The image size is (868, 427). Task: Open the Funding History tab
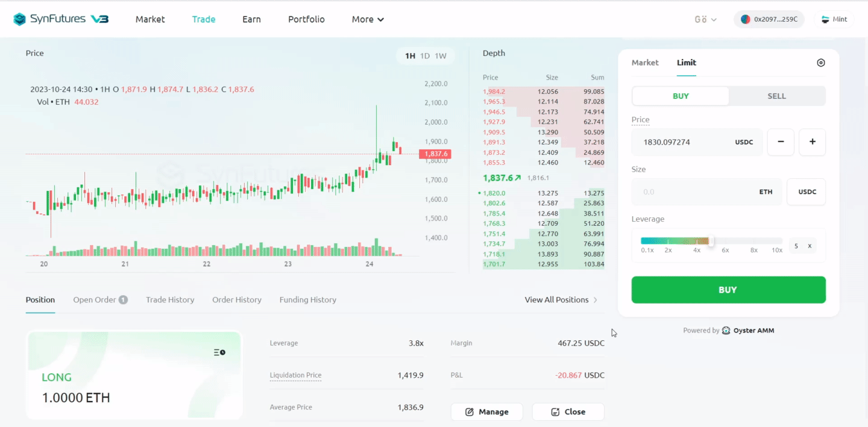click(x=308, y=300)
